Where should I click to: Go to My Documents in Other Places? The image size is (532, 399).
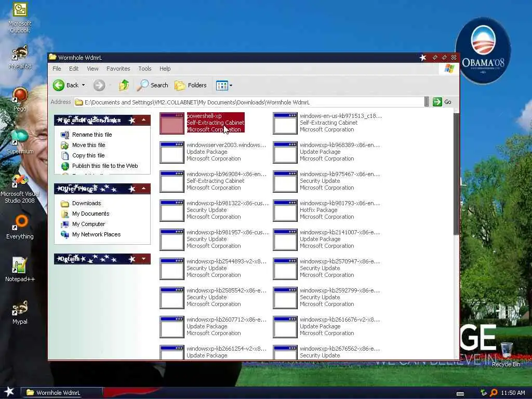(x=90, y=214)
